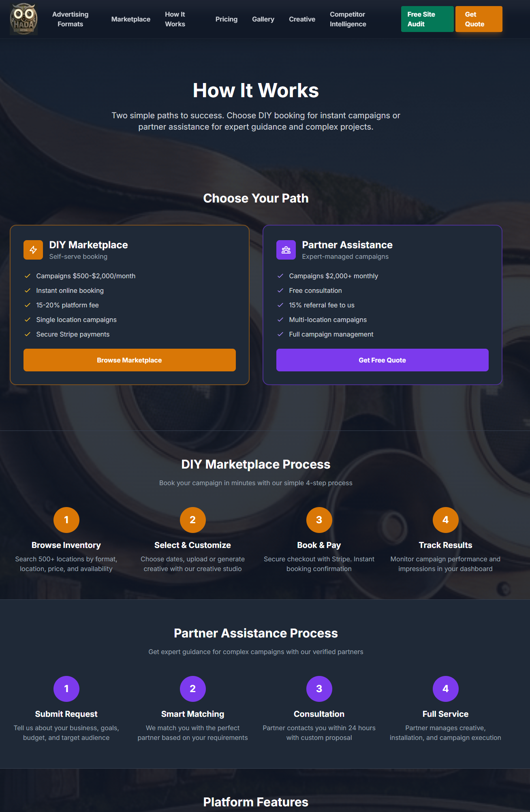The height and width of the screenshot is (812, 530).
Task: Click "Expert-managed campaigns" subtitle
Action: (345, 257)
